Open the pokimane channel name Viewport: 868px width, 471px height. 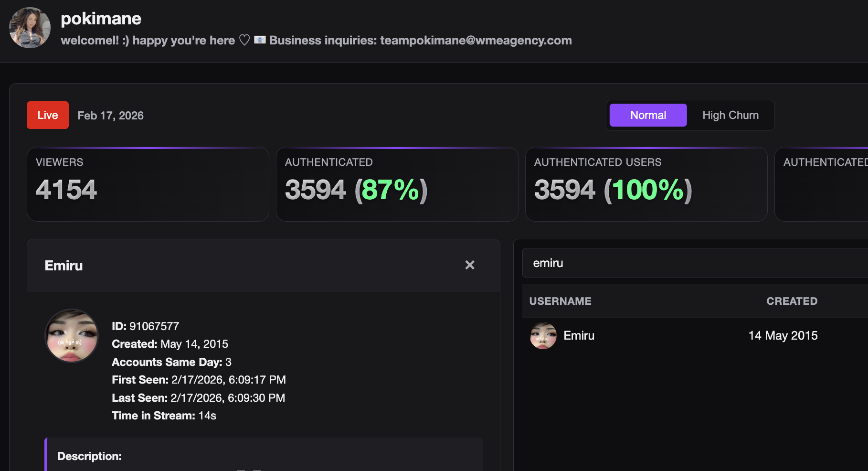click(x=101, y=19)
